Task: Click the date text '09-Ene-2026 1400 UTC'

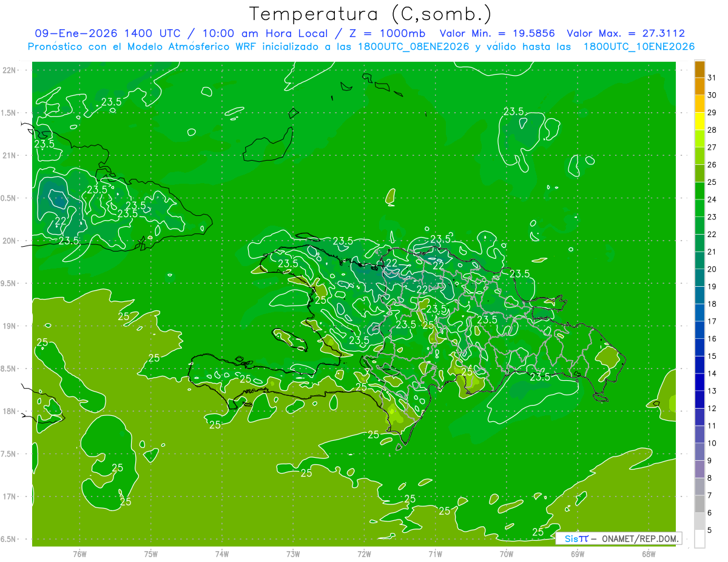Action: tap(111, 33)
